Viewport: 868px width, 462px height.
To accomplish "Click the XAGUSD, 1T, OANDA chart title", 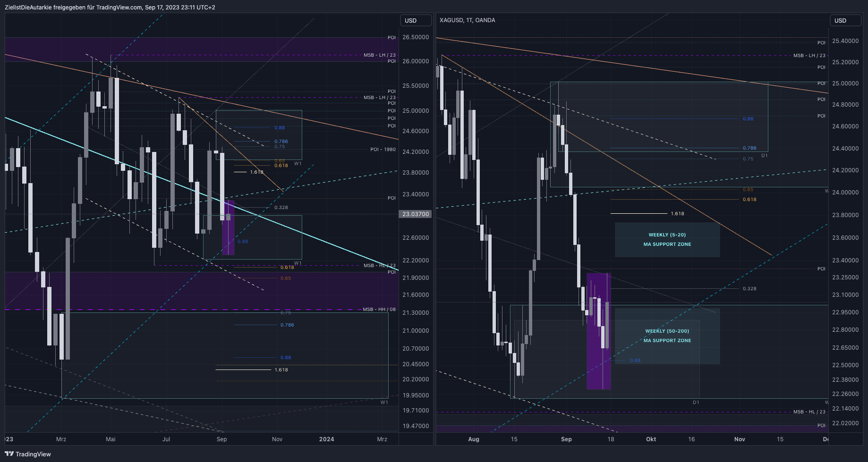I will tap(467, 20).
